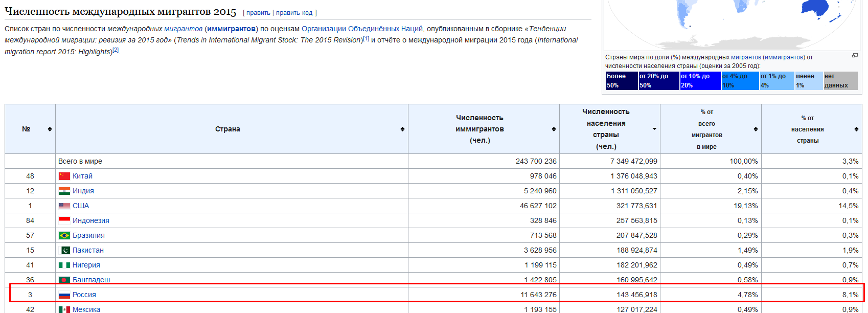Click the India flag icon
The image size is (868, 313).
(64, 191)
